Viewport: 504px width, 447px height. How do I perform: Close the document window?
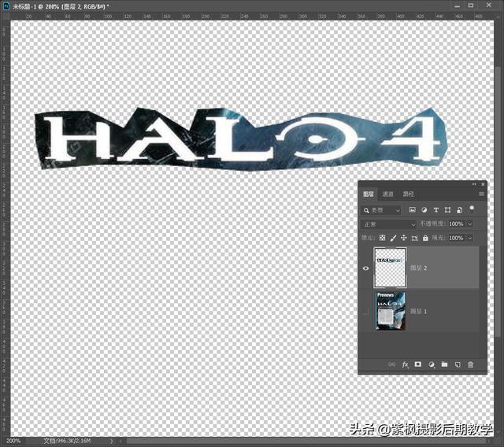coord(489,6)
